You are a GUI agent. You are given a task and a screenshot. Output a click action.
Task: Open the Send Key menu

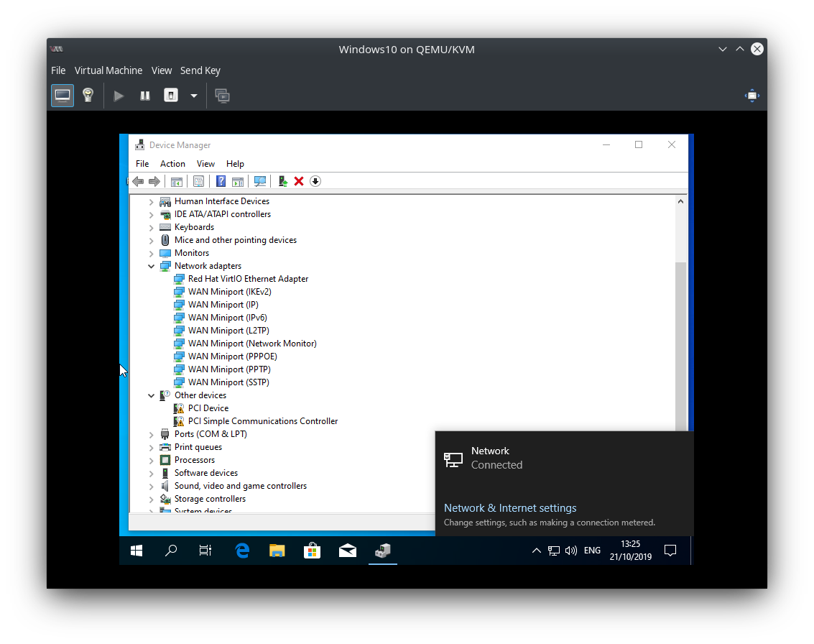coord(200,70)
